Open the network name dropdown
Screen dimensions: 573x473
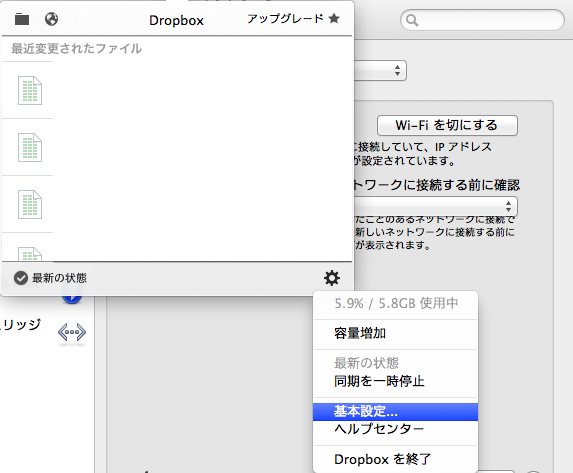(x=436, y=206)
